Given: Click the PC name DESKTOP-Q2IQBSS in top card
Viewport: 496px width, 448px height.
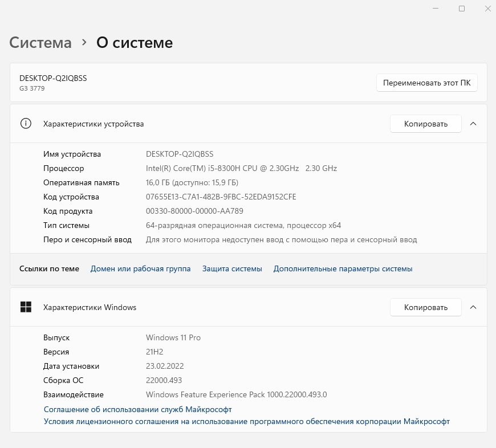Looking at the screenshot, I should click(53, 78).
